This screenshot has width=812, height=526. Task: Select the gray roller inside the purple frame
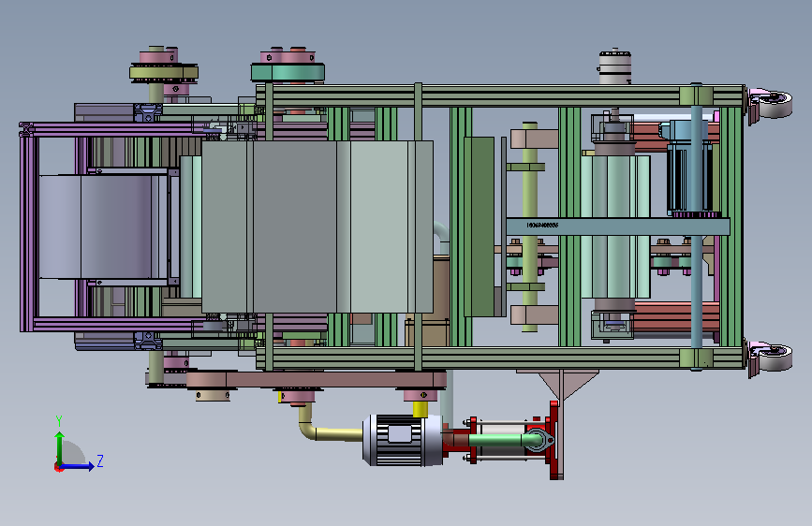98,226
